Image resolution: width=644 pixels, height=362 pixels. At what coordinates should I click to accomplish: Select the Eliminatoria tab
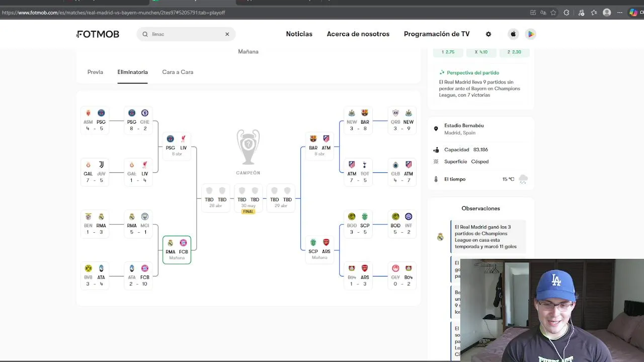click(x=132, y=72)
